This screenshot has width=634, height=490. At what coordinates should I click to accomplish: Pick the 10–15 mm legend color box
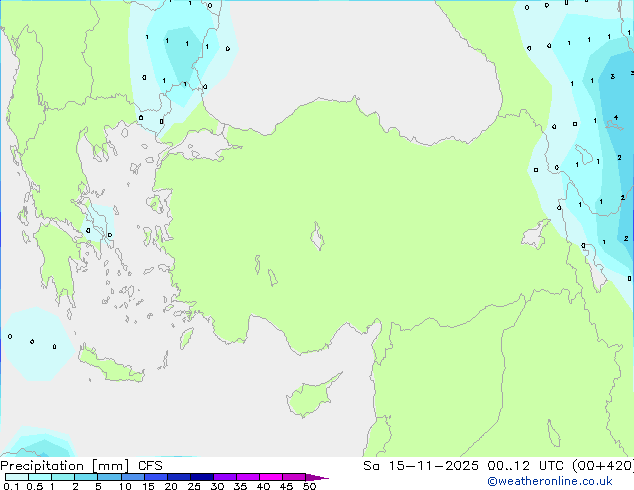(x=132, y=477)
